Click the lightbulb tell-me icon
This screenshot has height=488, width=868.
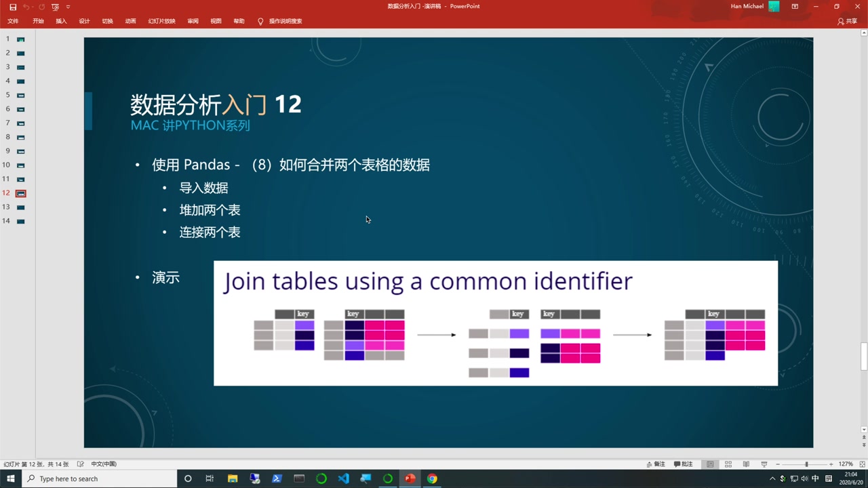(x=260, y=21)
